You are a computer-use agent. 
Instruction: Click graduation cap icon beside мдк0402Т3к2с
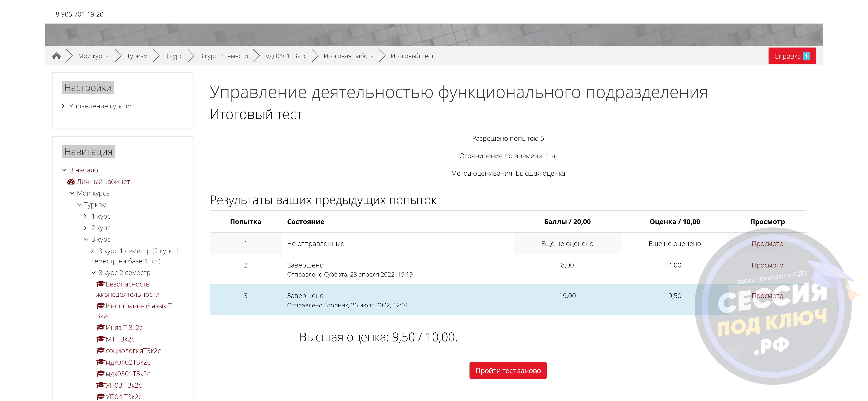pos(100,362)
